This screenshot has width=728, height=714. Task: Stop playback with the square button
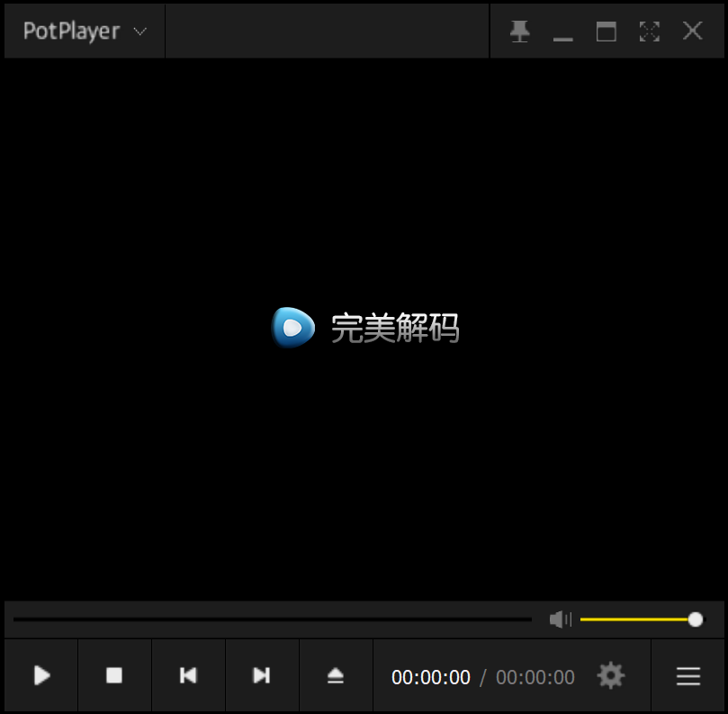(x=114, y=675)
